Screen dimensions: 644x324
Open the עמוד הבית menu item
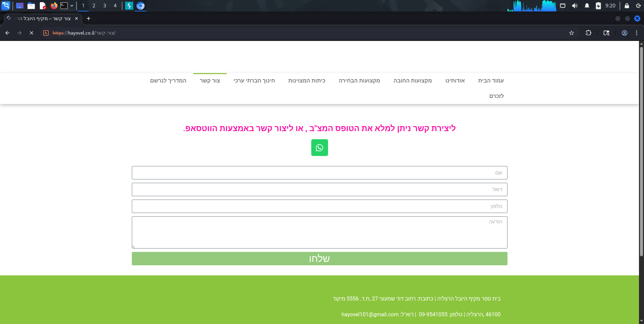tap(491, 80)
